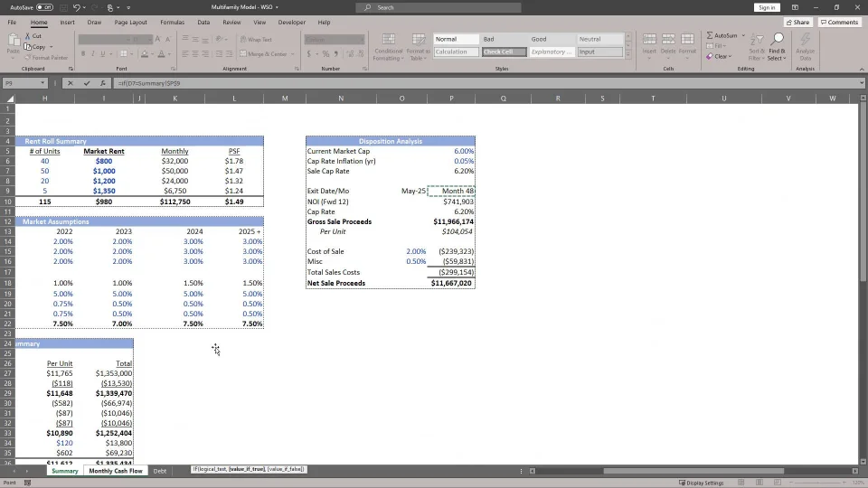Select column P header
Screen dimensions: 868x488
451,99
